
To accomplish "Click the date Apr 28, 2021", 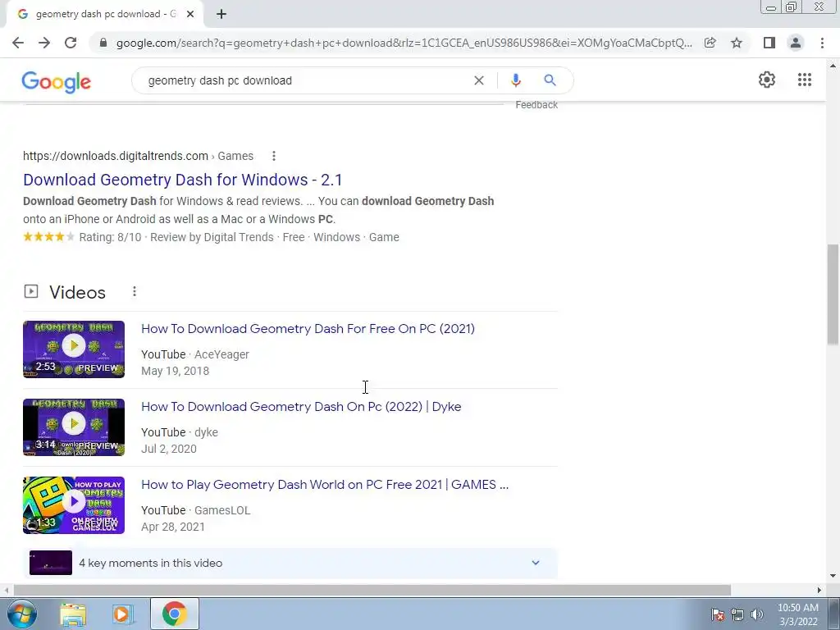I will (173, 527).
